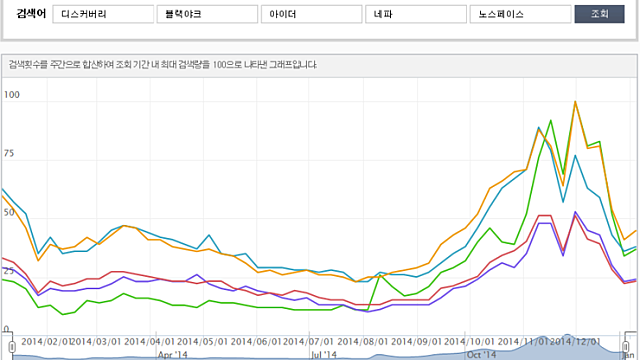Click the 100 value on the y-axis
Screen dimensions: 640x360
(x=11, y=95)
